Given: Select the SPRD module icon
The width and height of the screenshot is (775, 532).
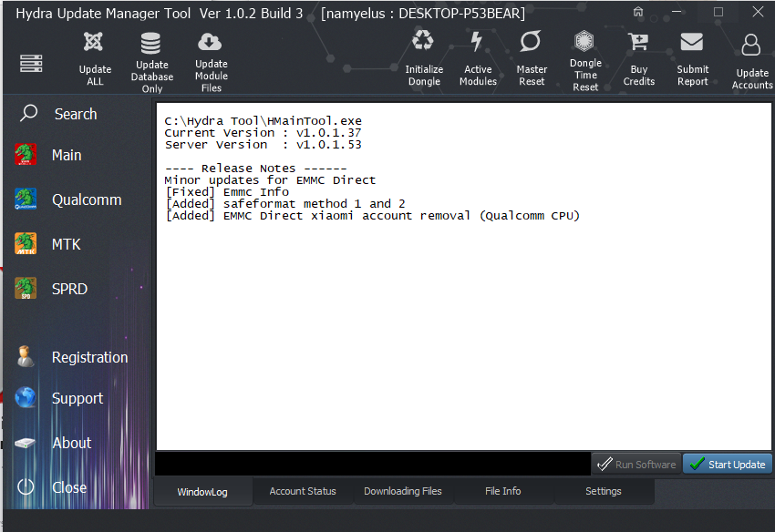Looking at the screenshot, I should tap(26, 288).
